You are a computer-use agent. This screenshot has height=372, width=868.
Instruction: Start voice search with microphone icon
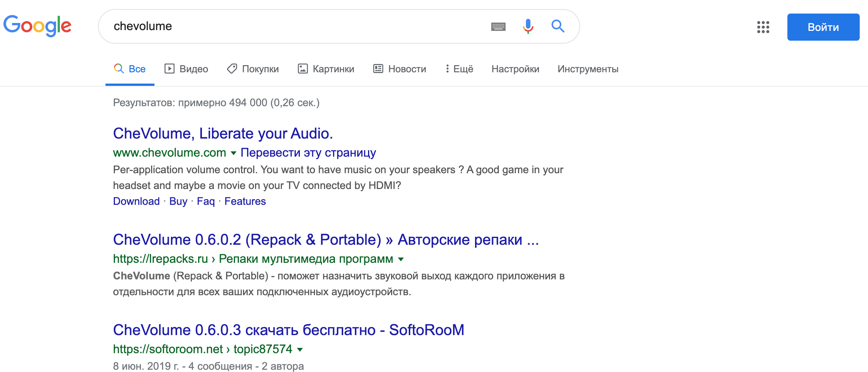[528, 26]
